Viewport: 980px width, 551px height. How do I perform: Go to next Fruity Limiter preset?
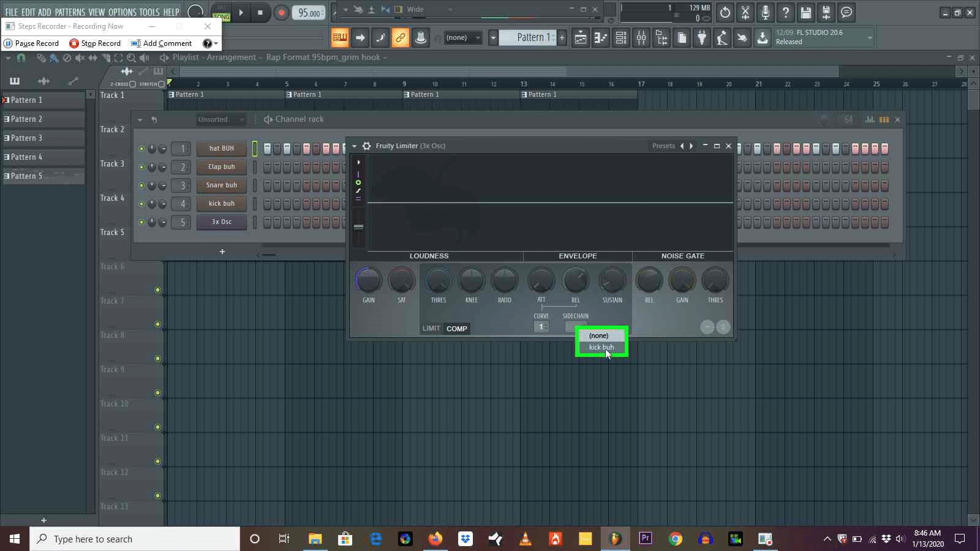pos(692,146)
